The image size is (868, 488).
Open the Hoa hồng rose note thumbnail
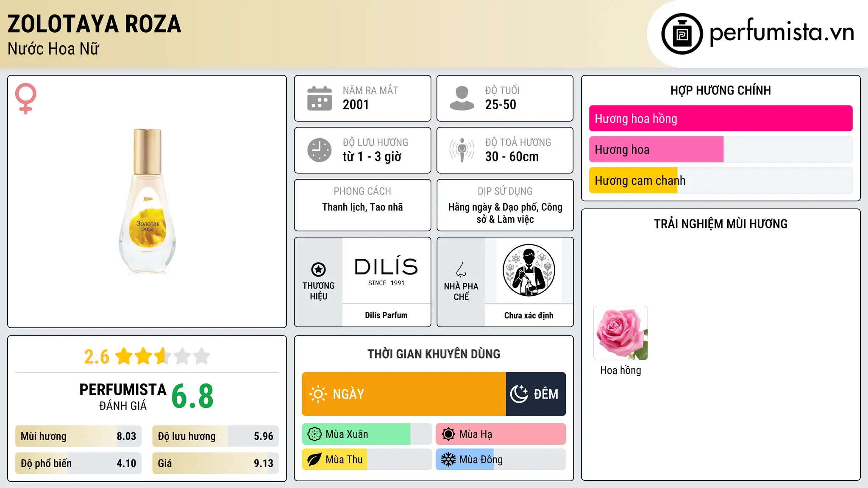(x=620, y=333)
